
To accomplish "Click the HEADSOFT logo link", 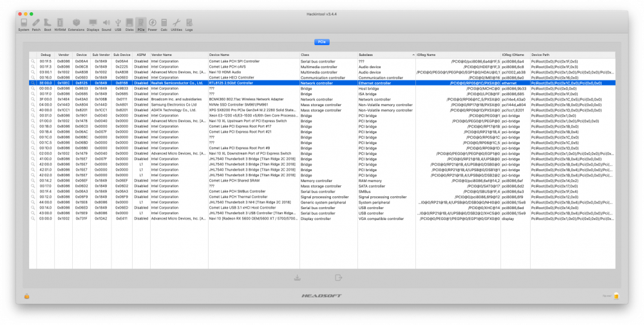I will 321,296.
